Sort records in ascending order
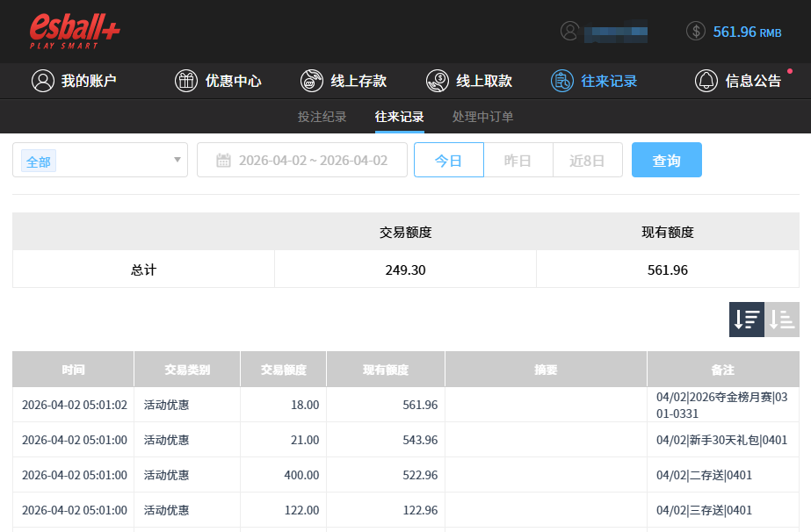811x532 pixels. pos(782,320)
